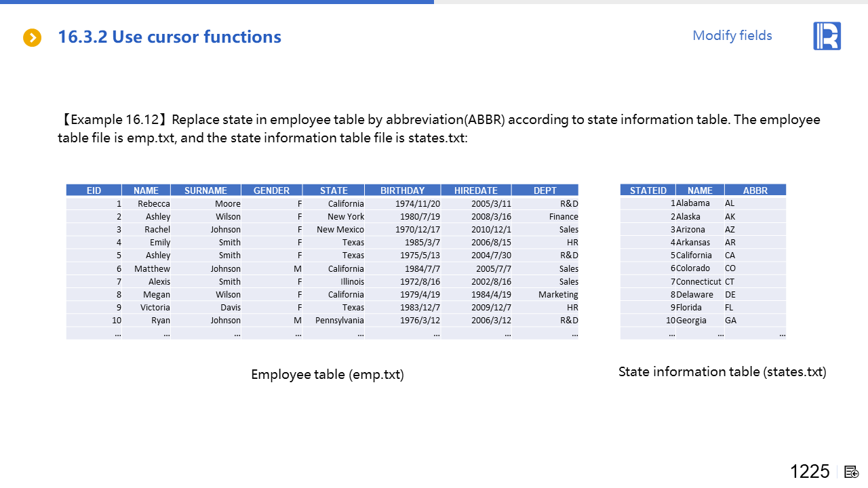The image size is (868, 488).
Task: Click the slide navigation icon beside 1225
Action: point(852,472)
